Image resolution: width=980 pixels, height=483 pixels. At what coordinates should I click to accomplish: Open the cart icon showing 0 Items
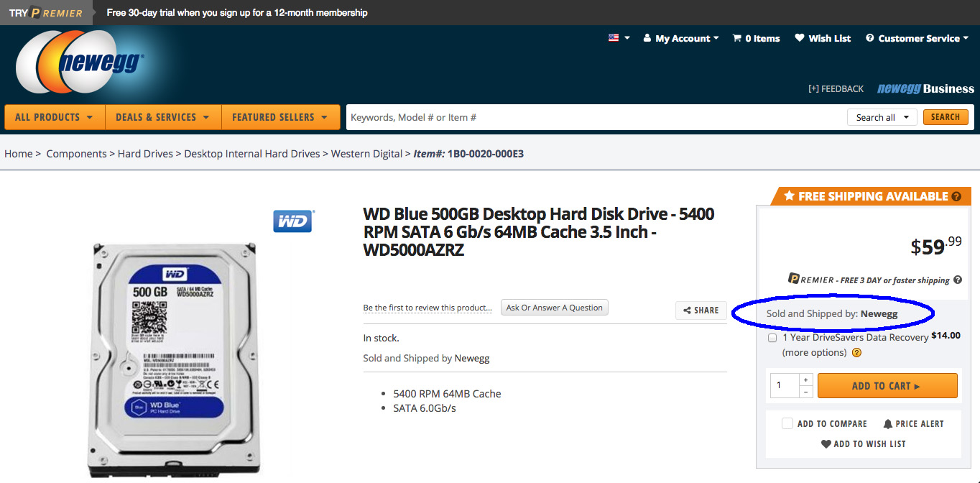(x=736, y=38)
